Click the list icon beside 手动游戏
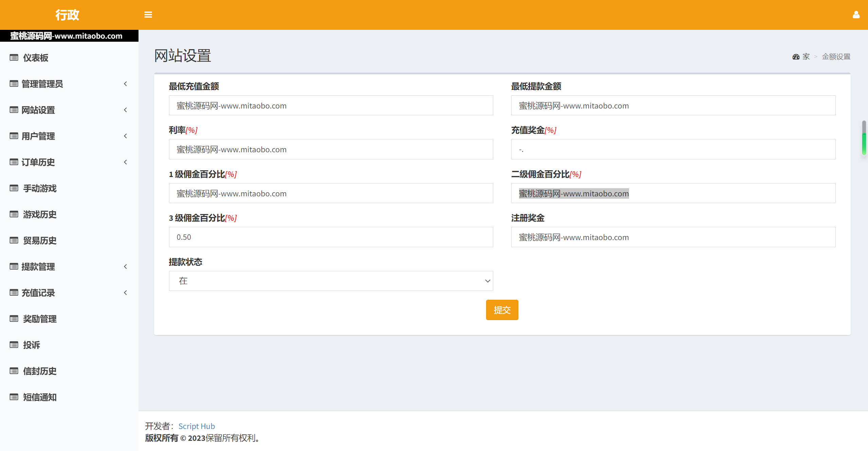The image size is (868, 451). click(x=14, y=188)
